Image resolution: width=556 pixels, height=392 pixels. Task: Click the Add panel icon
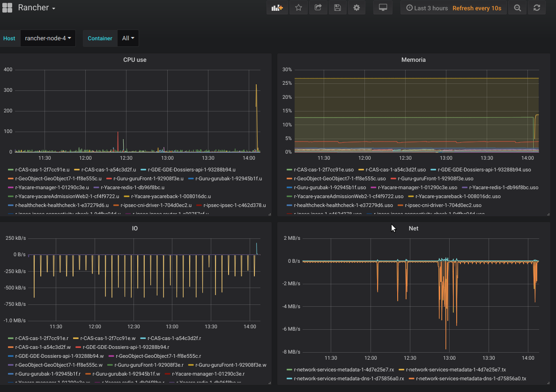coord(277,8)
